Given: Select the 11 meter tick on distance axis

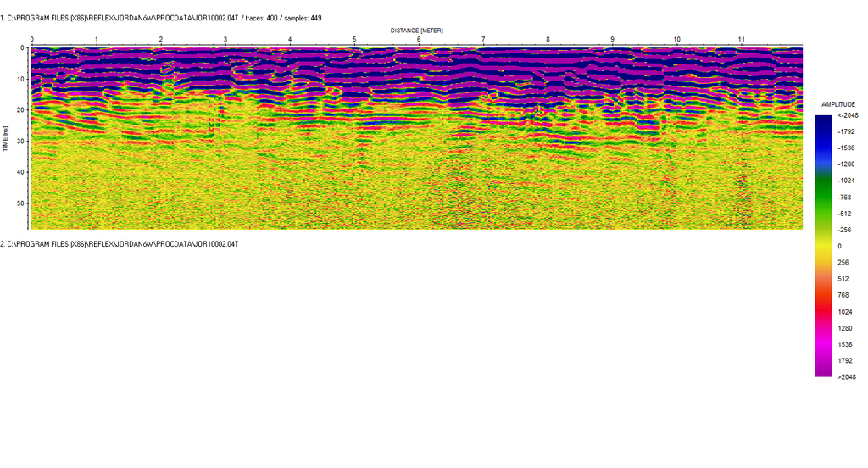Looking at the screenshot, I should (x=741, y=40).
